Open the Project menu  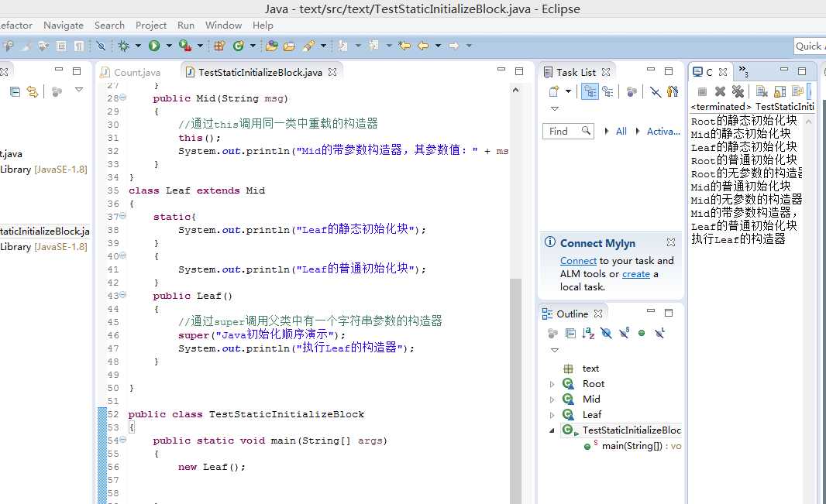coord(150,26)
